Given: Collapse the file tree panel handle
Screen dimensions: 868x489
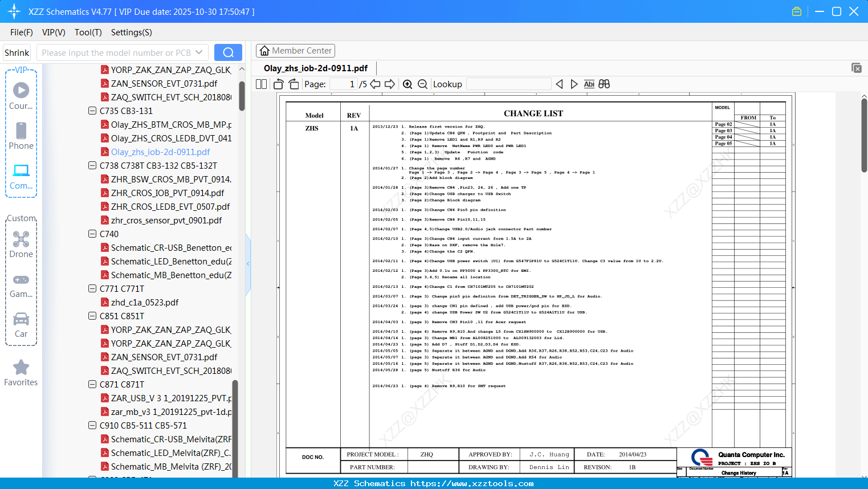Looking at the screenshot, I should (x=248, y=264).
